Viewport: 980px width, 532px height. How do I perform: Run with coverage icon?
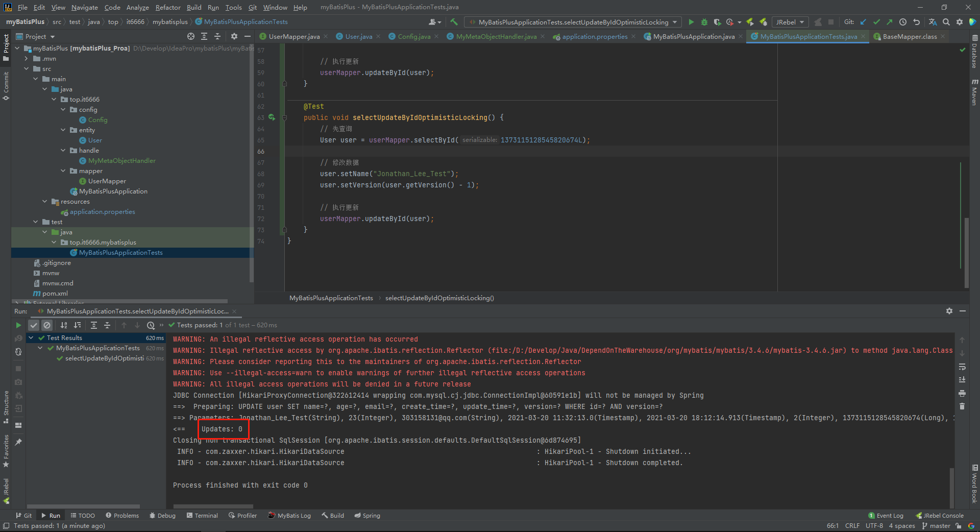coord(717,22)
